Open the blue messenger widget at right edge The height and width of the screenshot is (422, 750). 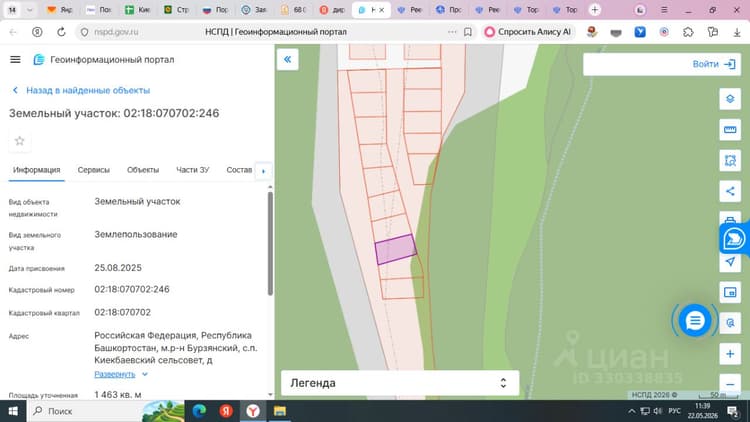[734, 238]
